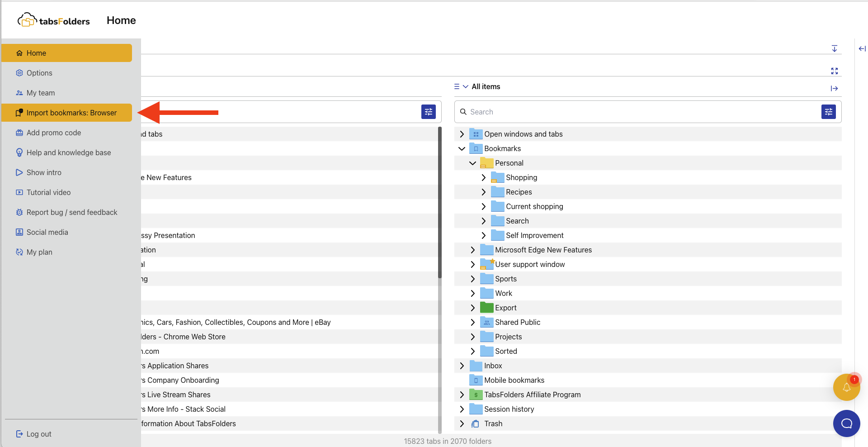The height and width of the screenshot is (447, 868).
Task: Click the tab and folder count status text
Action: coord(448,441)
